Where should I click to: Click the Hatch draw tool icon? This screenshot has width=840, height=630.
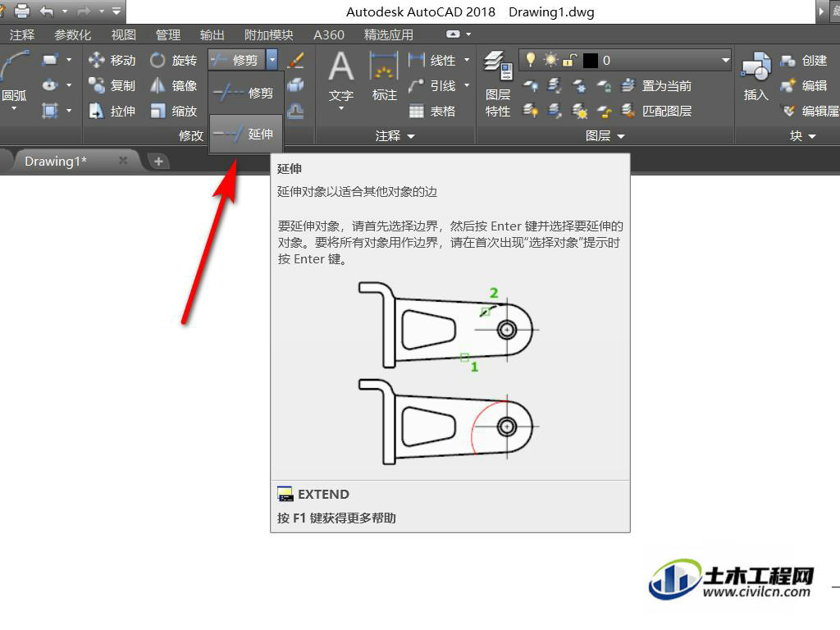tap(50, 111)
